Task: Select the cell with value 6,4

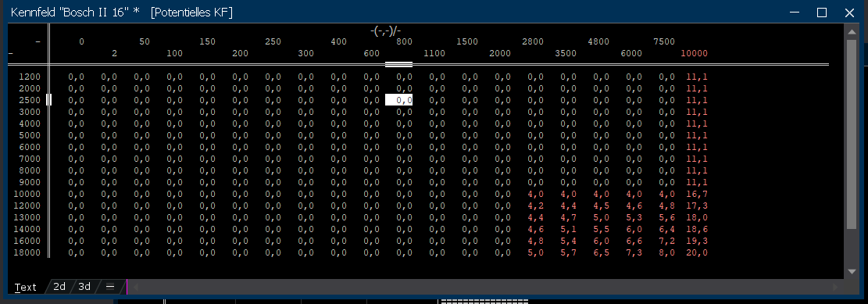Action: (667, 229)
